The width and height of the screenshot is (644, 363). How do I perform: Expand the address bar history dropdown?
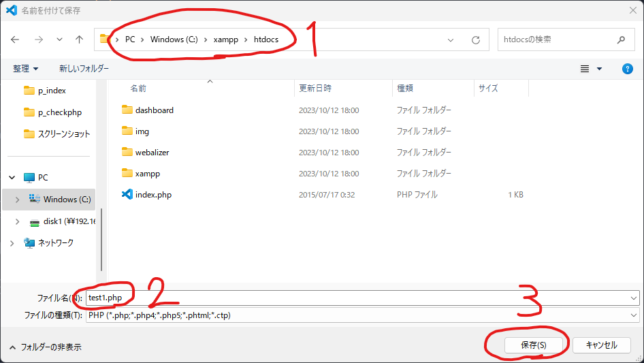click(x=451, y=40)
